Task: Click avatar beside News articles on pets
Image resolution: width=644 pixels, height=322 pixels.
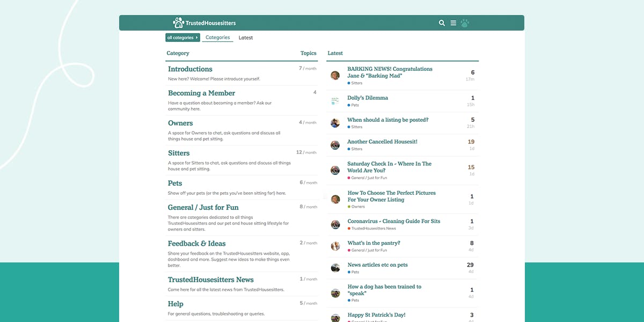Action: [x=335, y=268]
